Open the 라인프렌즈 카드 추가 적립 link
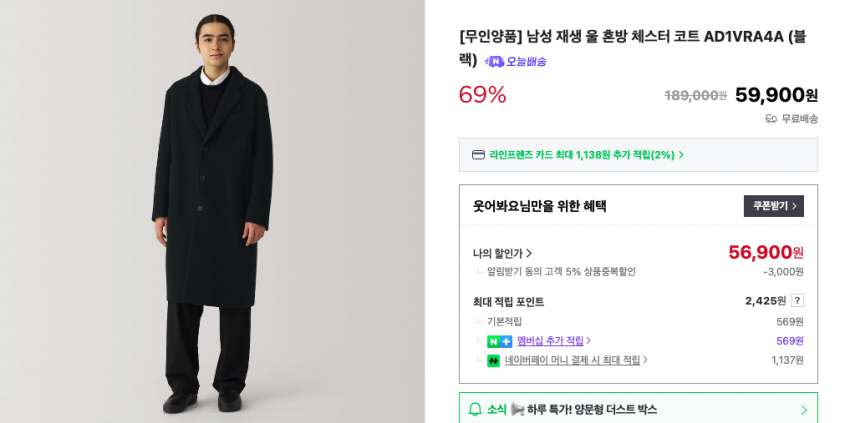Screen dimensions: 850x423 pos(581,155)
